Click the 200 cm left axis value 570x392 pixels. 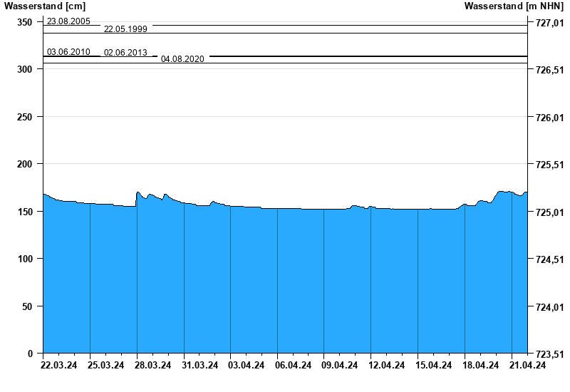[25, 164]
